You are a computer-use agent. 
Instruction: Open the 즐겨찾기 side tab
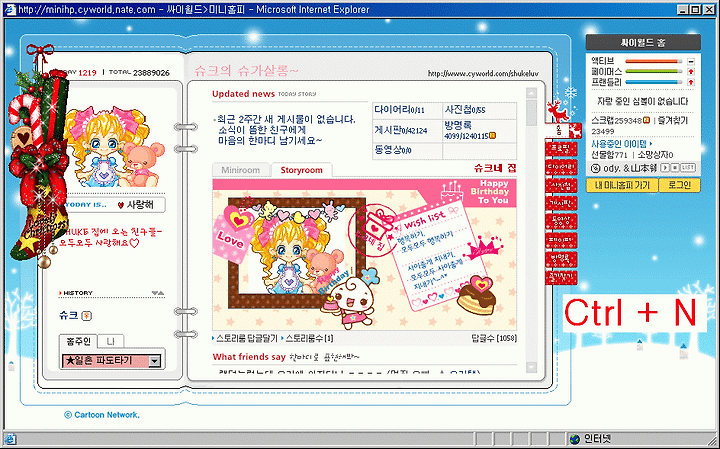561,277
